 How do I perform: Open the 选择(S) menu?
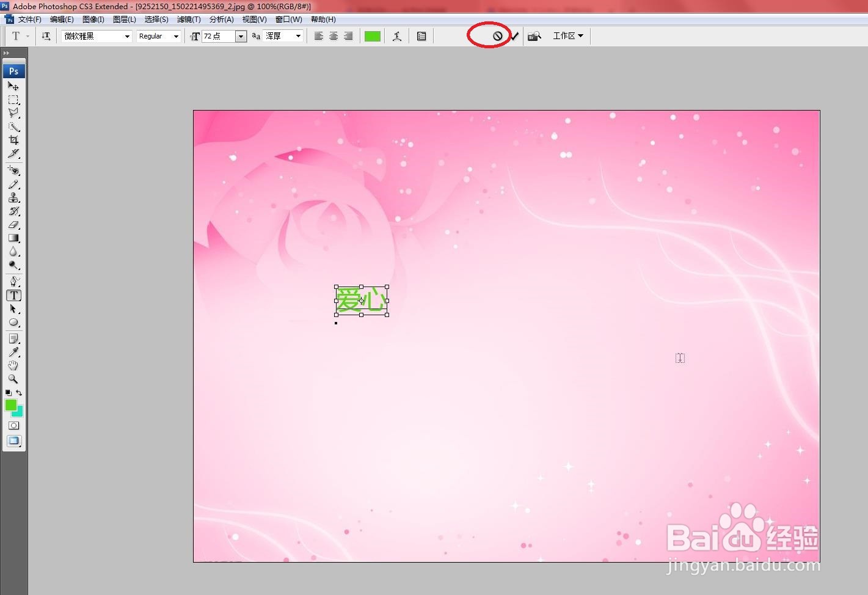tap(156, 20)
